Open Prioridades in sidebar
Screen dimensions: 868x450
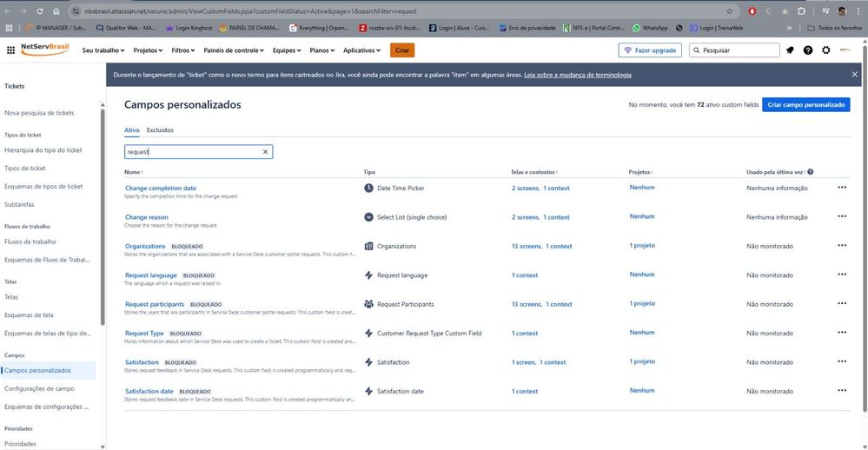pos(21,444)
